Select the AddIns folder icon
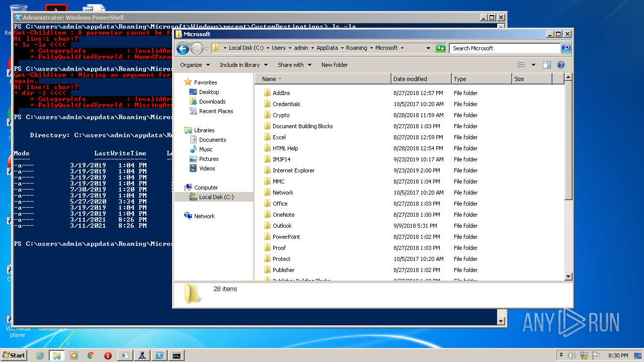The width and height of the screenshot is (644, 362). [267, 93]
